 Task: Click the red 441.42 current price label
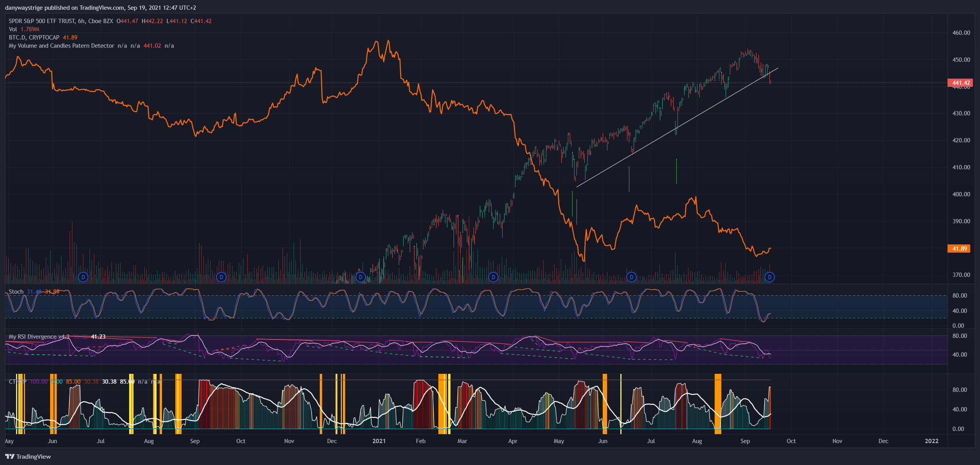[x=961, y=83]
